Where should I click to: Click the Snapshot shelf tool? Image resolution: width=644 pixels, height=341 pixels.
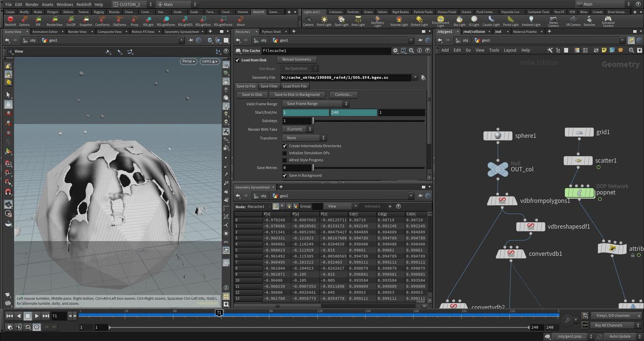pos(85,20)
